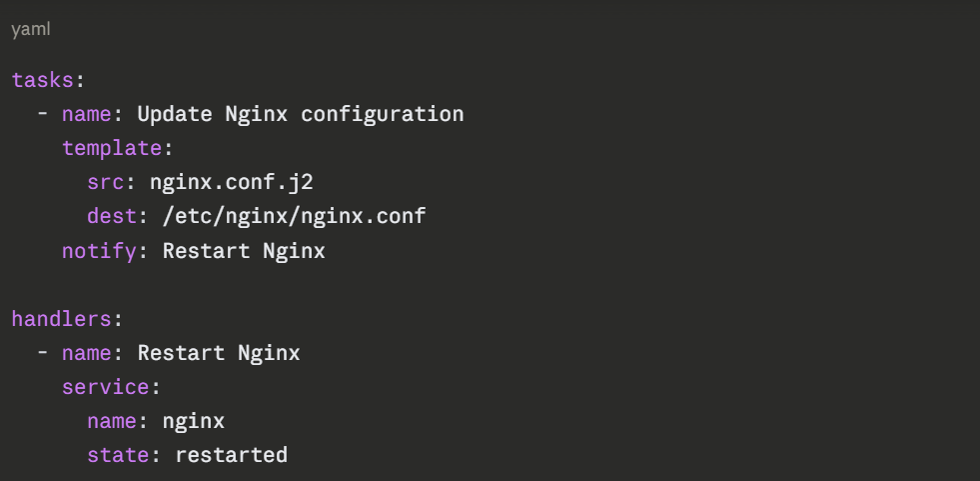
Task: Click the restarted value
Action: point(231,455)
